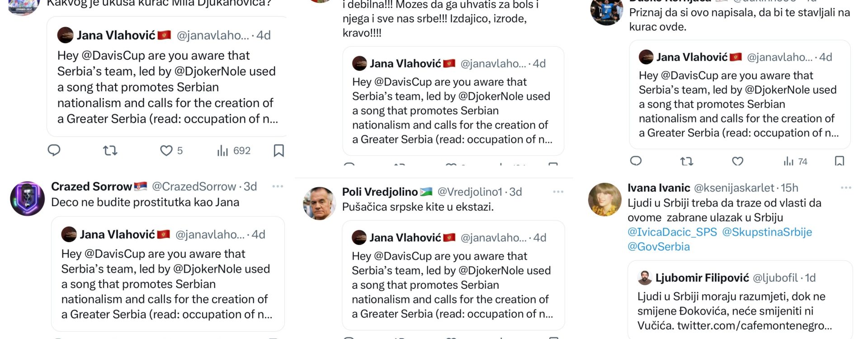Retweet the post with 74 views
The width and height of the screenshot is (868, 339).
click(687, 161)
